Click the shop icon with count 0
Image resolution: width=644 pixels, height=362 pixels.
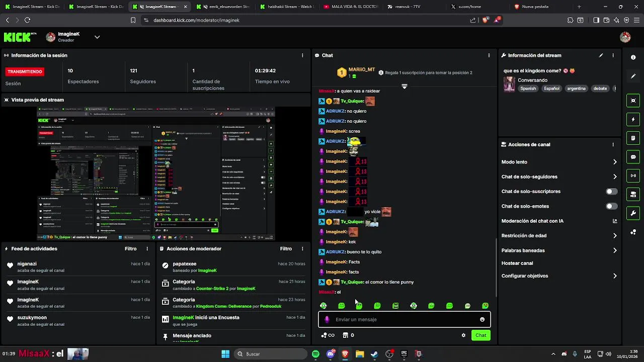[348, 335]
